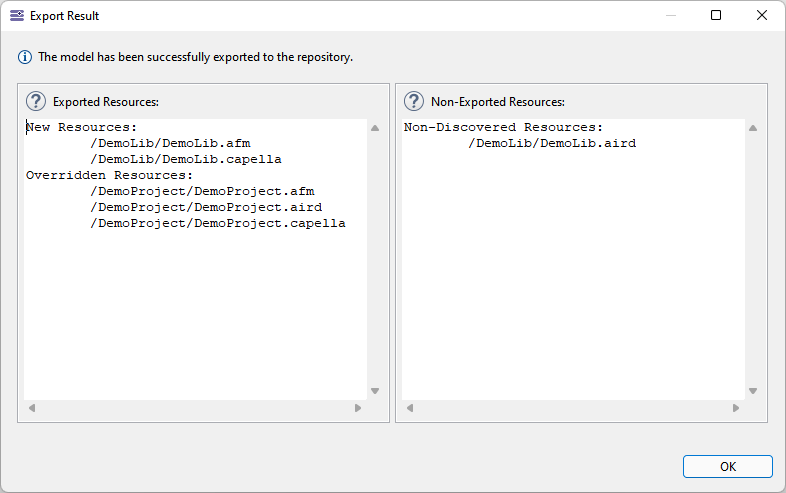Screen dimensions: 786x493
Task: Minimize the Export Result window
Action: pos(670,16)
